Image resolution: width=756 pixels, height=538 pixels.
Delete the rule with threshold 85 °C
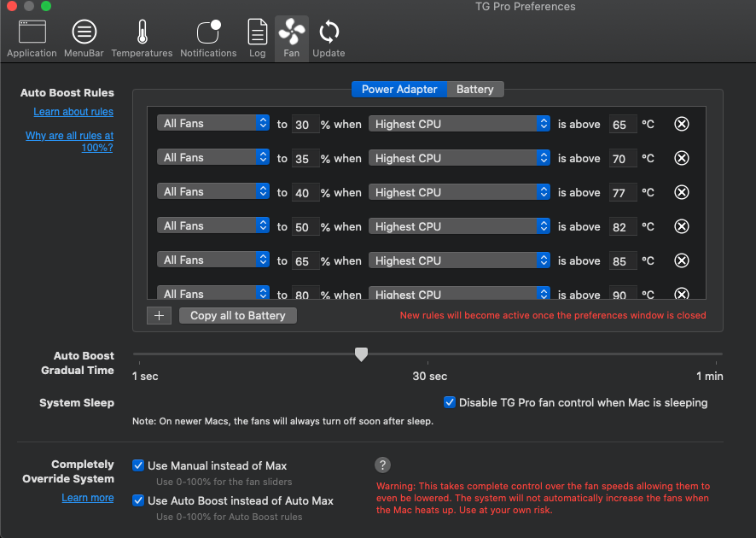[681, 260]
